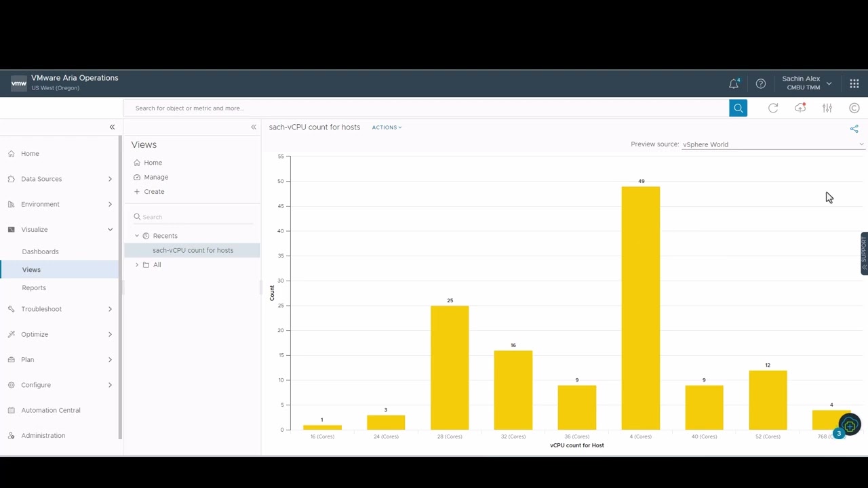
Task: Click the 16 (Cores) bar with value 1
Action: (x=322, y=427)
